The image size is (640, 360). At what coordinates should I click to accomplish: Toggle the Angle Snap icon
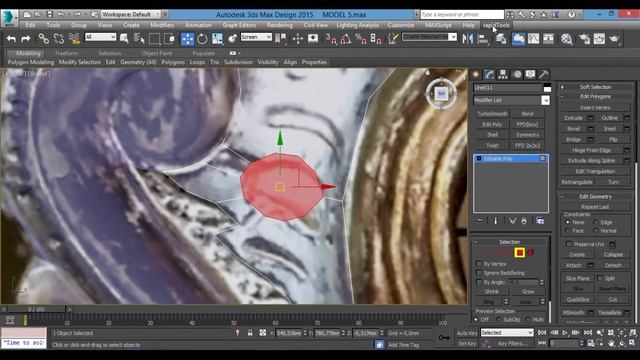coord(346,39)
